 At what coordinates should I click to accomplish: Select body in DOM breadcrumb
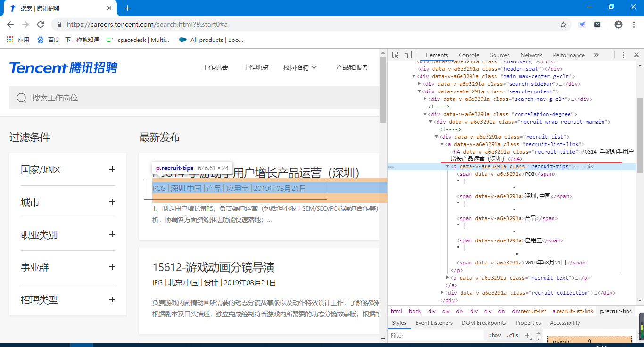pos(415,311)
